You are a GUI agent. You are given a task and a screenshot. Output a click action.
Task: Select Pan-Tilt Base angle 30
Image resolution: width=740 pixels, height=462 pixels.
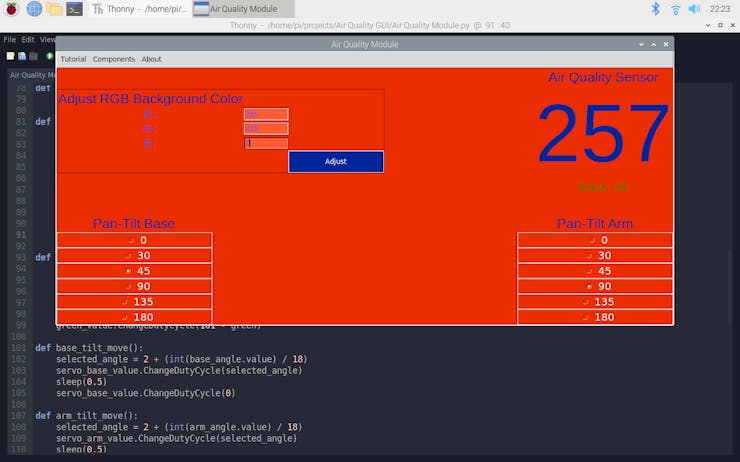[134, 256]
